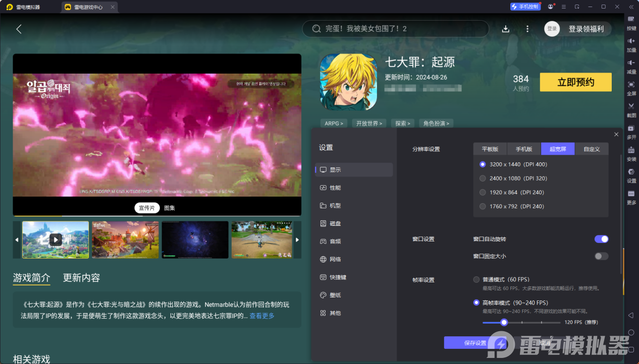Close the settings dialog
Image resolution: width=639 pixels, height=364 pixels.
tap(616, 134)
